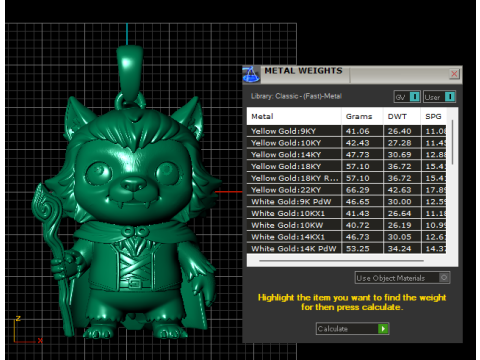Close the Metal Weights dialog

pos(454,74)
